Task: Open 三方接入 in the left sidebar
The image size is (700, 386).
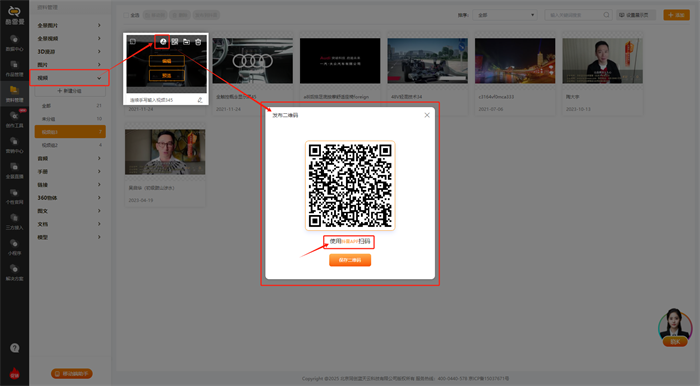Action: (x=14, y=221)
